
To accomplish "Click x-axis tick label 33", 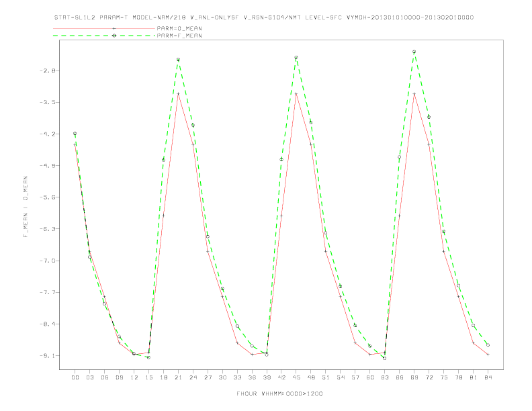I will point(237,377).
